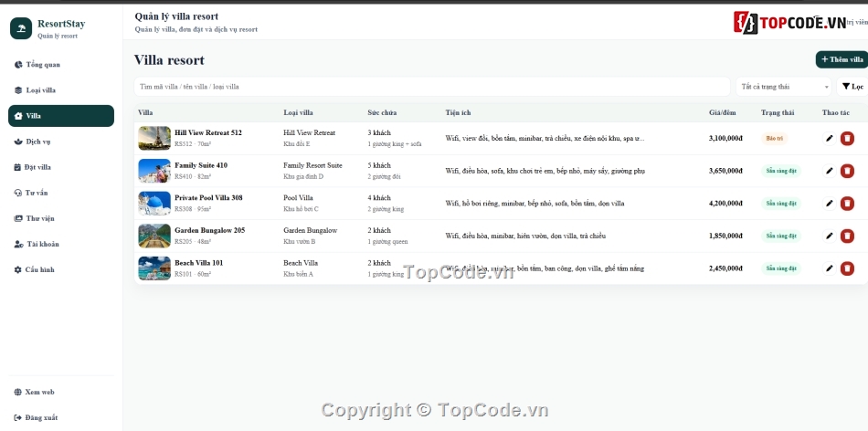
Task: Click Beach Villa 101 Sẵn sàng đặt badge
Action: tap(781, 268)
